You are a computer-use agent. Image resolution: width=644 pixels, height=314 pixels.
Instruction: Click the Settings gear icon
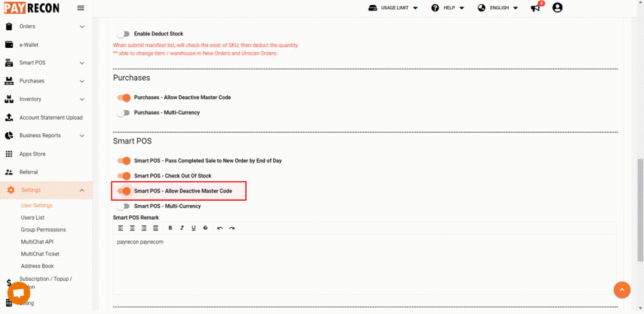click(11, 190)
